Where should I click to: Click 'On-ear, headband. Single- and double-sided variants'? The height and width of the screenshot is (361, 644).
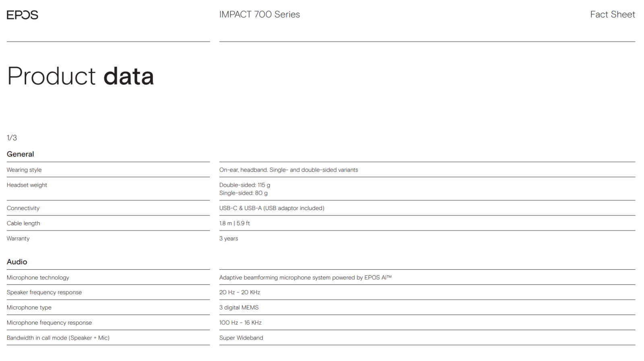[x=289, y=170]
